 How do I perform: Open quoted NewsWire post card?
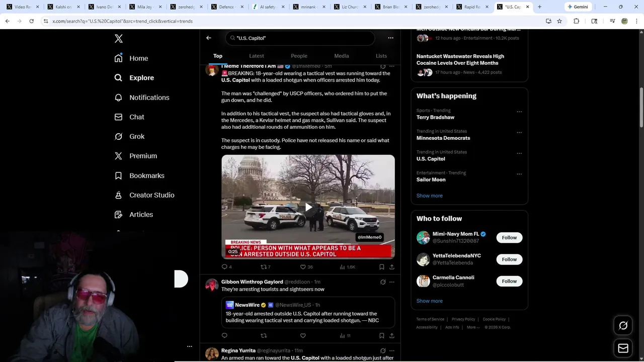[x=308, y=312]
